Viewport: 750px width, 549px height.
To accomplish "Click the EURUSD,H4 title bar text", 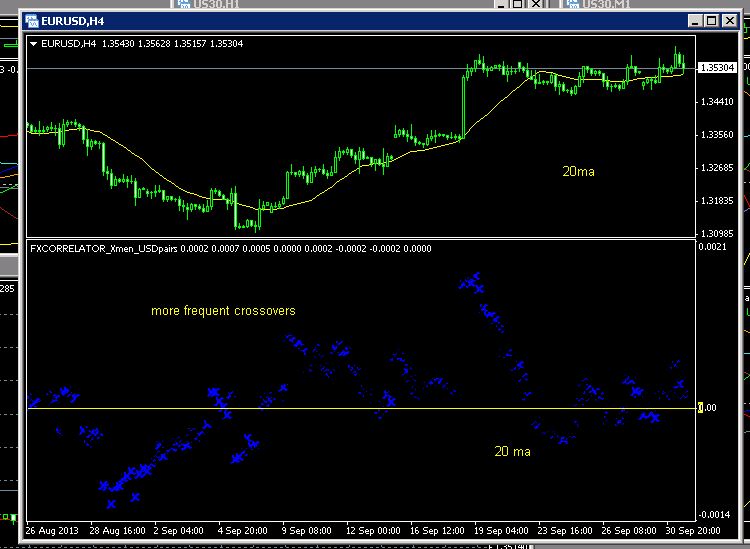I will point(73,22).
